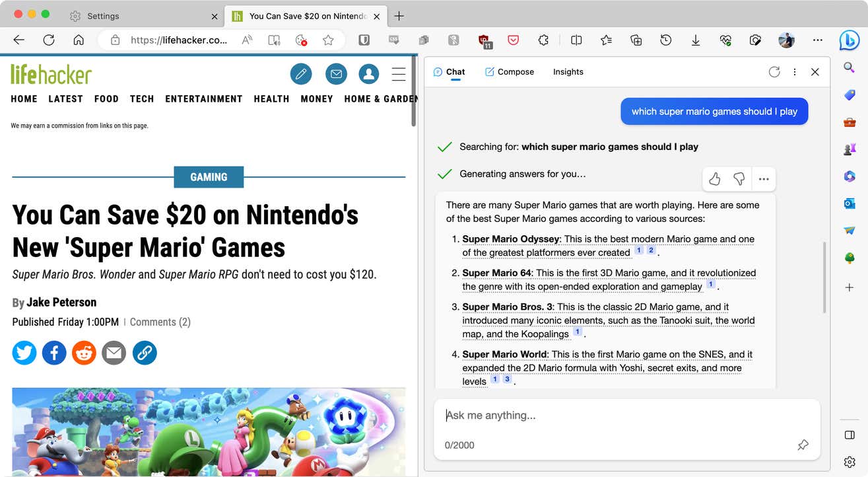The height and width of the screenshot is (477, 868).
Task: Click the address bar URL field
Action: point(178,40)
